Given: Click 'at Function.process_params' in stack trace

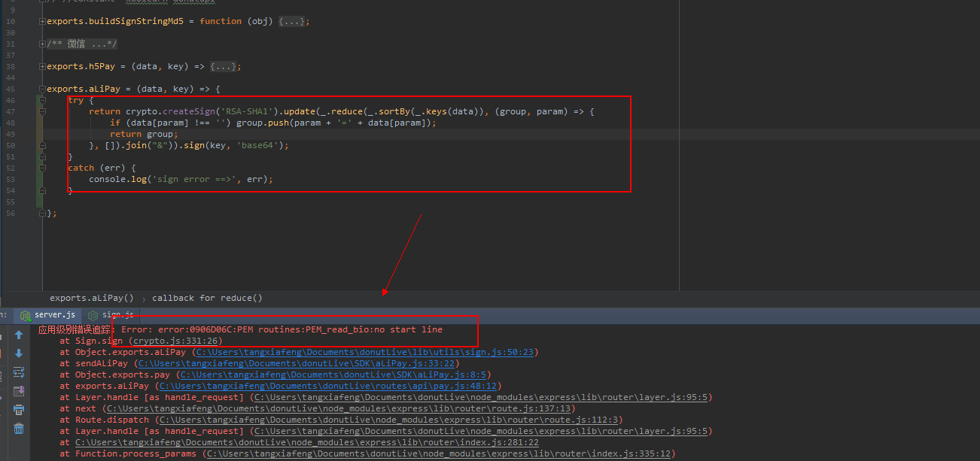Looking at the screenshot, I should pyautogui.click(x=129, y=453).
